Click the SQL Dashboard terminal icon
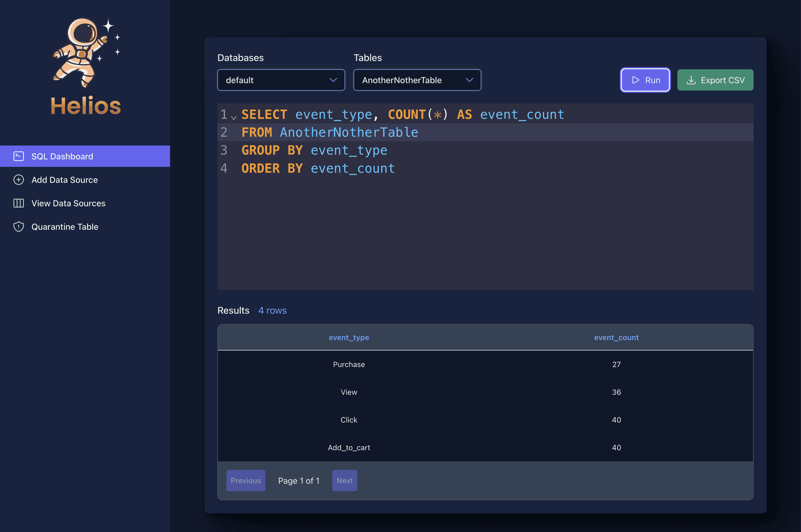 coord(19,156)
